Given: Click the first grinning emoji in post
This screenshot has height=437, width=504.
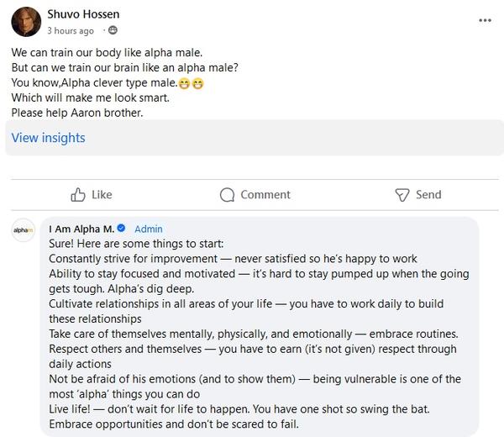Looking at the screenshot, I should 185,83.
